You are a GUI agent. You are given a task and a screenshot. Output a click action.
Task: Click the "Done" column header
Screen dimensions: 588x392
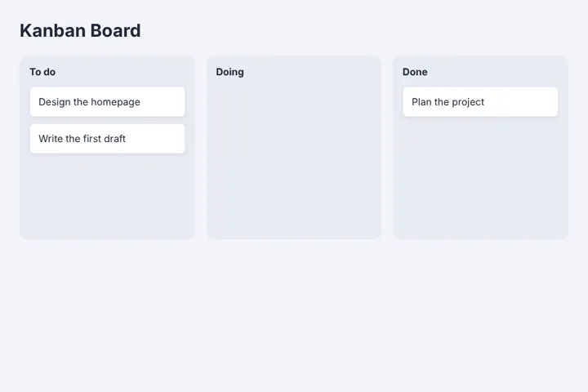tap(415, 72)
